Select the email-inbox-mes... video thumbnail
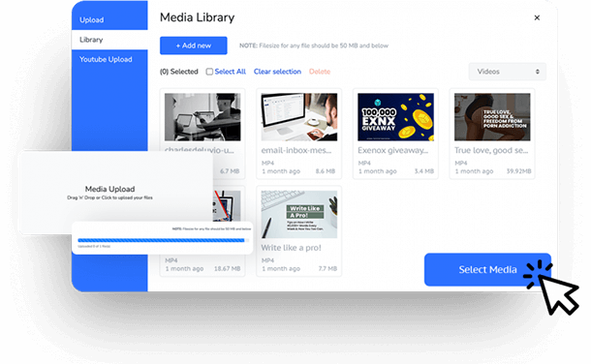Image resolution: width=591 pixels, height=364 pixels. point(299,117)
